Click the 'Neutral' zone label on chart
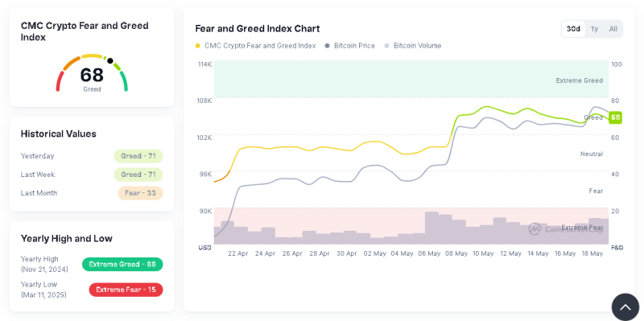 [x=592, y=154]
